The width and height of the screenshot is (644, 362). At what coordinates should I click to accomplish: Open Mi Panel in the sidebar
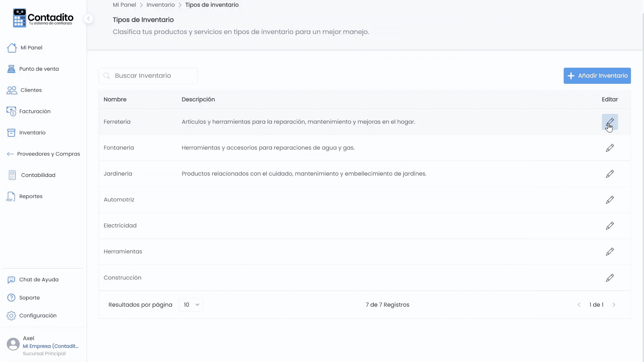click(25, 48)
